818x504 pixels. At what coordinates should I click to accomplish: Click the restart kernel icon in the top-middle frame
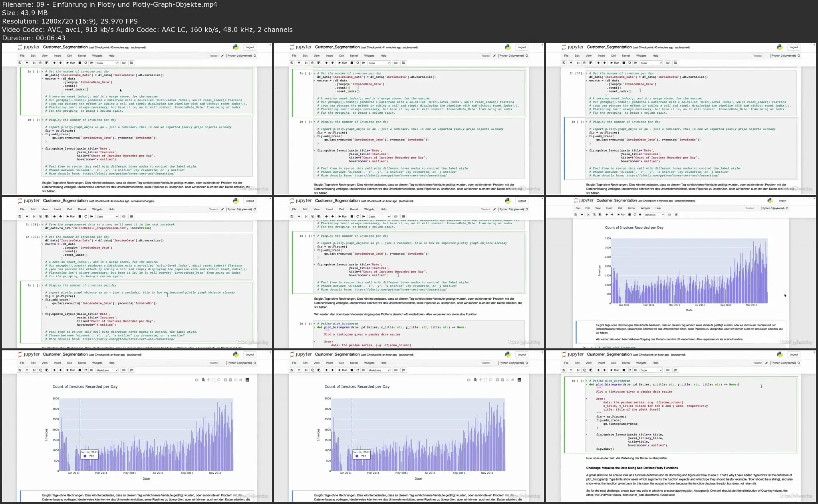[x=358, y=63]
